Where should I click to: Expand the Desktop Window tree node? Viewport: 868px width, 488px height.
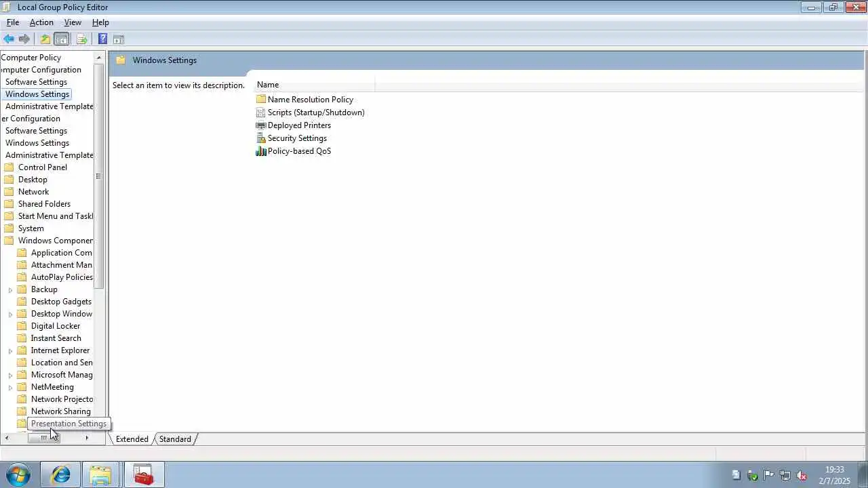(10, 314)
